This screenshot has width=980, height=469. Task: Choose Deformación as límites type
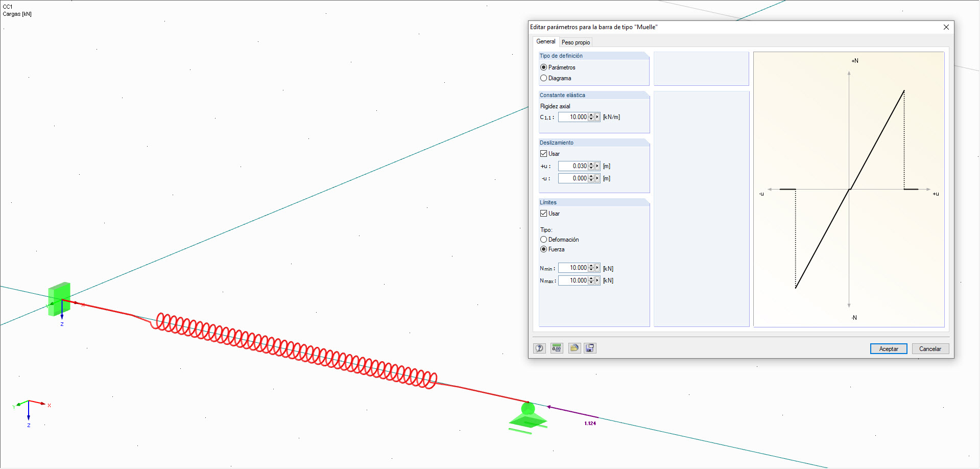click(544, 239)
